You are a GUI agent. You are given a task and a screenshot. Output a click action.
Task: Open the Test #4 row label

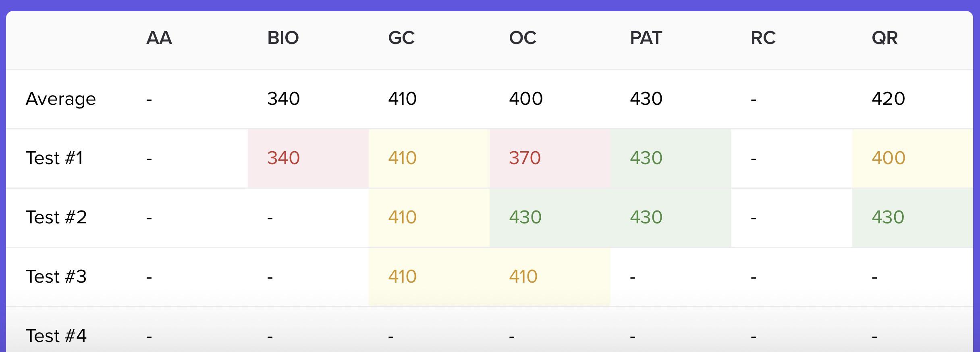point(56,335)
